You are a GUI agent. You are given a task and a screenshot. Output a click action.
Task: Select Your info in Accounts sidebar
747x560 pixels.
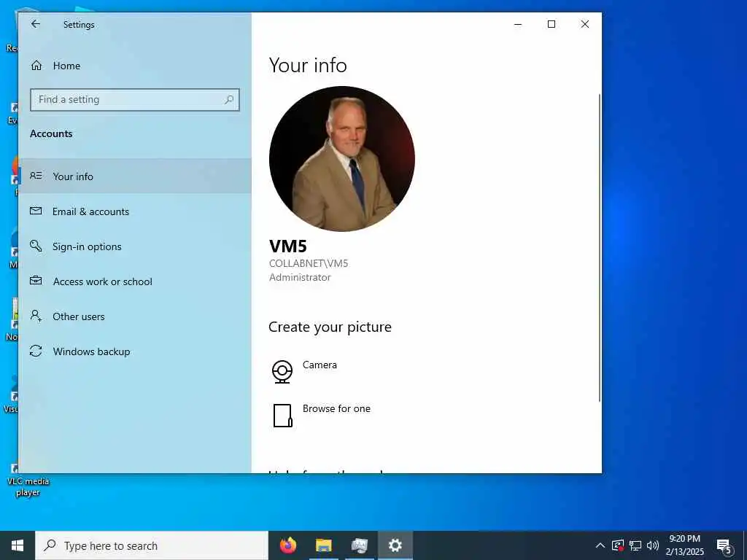[x=135, y=176]
